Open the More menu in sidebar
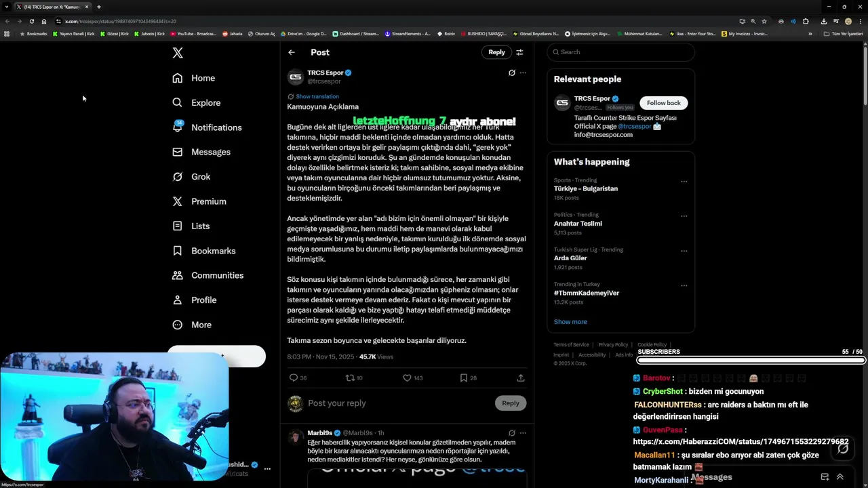The height and width of the screenshot is (488, 868). tap(191, 325)
